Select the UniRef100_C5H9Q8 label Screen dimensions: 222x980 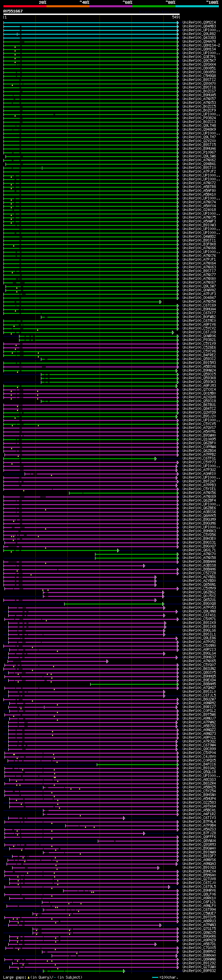pos(199,76)
